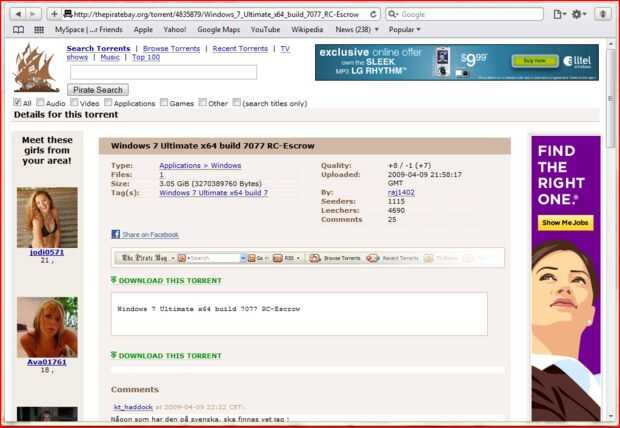
Task: Open Applications > Windows type link
Action: click(x=200, y=165)
